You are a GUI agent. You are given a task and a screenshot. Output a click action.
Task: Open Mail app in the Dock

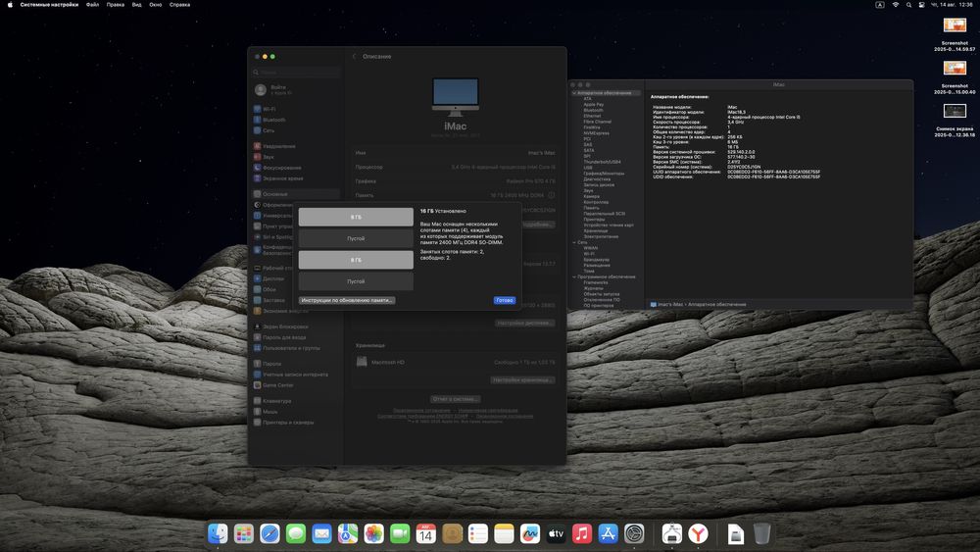321,533
